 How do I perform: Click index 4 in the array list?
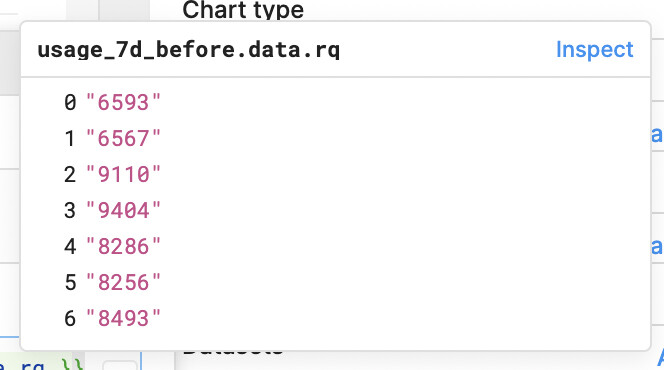[x=70, y=246]
